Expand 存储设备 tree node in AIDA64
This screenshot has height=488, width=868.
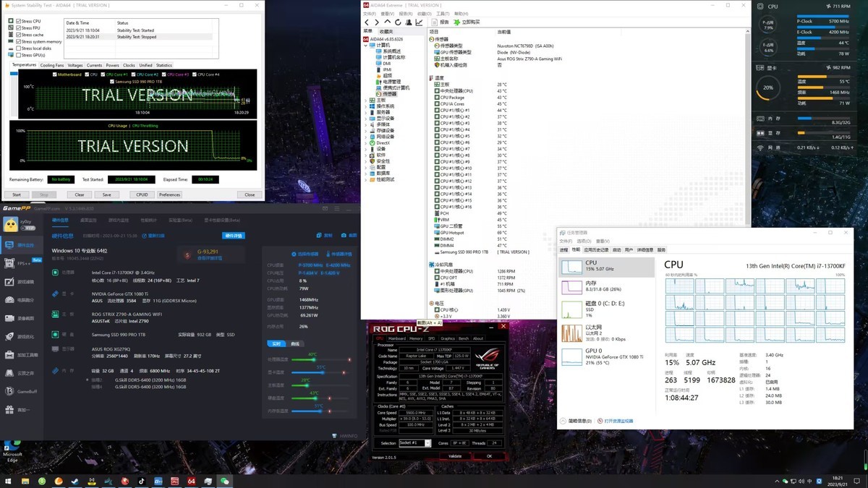(x=366, y=131)
